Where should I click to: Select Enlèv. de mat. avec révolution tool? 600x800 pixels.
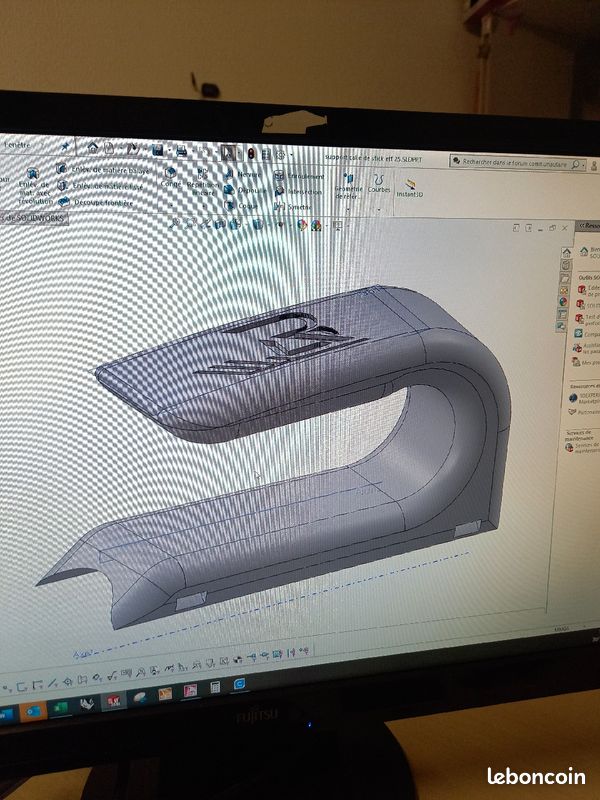pos(34,187)
